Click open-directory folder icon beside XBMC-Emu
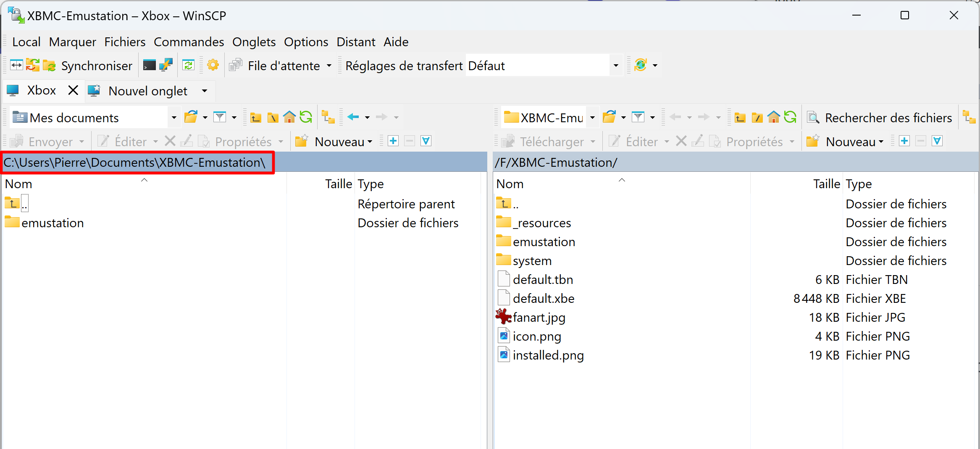This screenshot has height=449, width=980. [610, 117]
